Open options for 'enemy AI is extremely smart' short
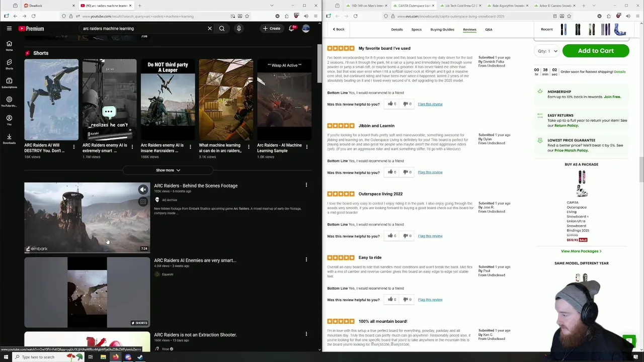 click(x=132, y=147)
